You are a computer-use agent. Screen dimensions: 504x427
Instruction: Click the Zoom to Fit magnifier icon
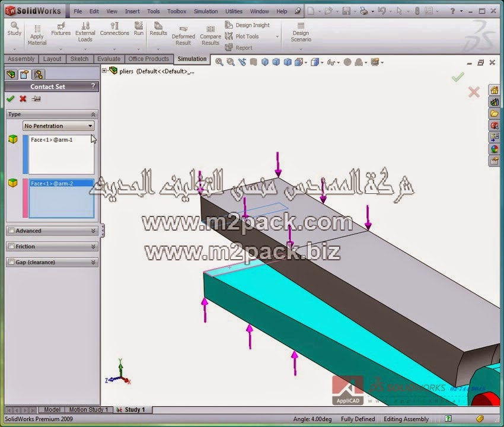[219, 62]
